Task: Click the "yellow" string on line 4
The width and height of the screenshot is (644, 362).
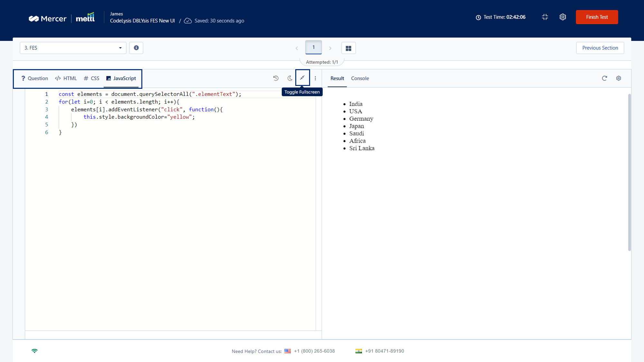Action: pyautogui.click(x=179, y=117)
